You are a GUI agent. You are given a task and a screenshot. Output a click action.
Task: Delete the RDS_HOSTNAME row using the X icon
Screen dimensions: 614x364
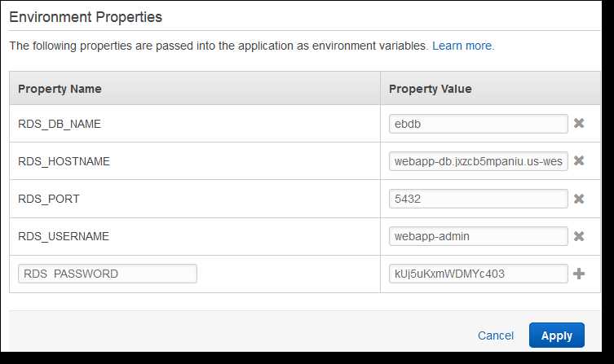(579, 160)
